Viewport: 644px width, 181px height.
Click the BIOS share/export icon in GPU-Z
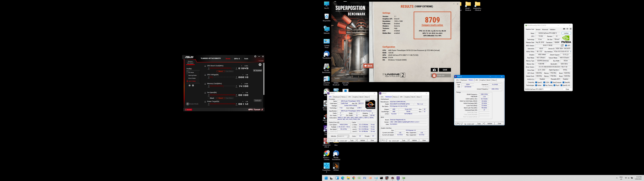562,46
